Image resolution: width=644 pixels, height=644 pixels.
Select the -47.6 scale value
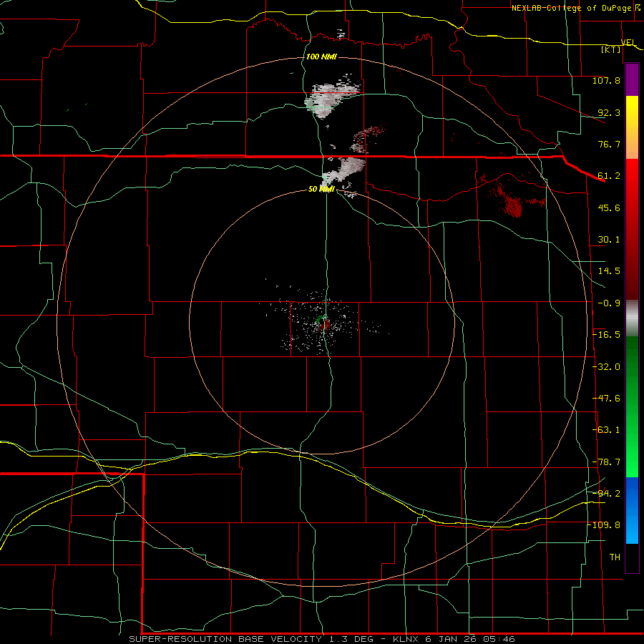(606, 399)
